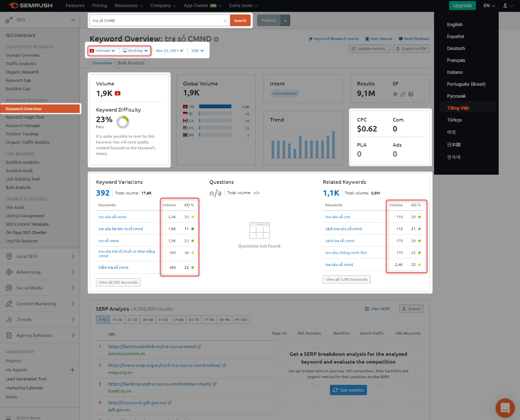Open external link icon for vnep.org.vn result
Screen dimensions: 520x420
224,365
